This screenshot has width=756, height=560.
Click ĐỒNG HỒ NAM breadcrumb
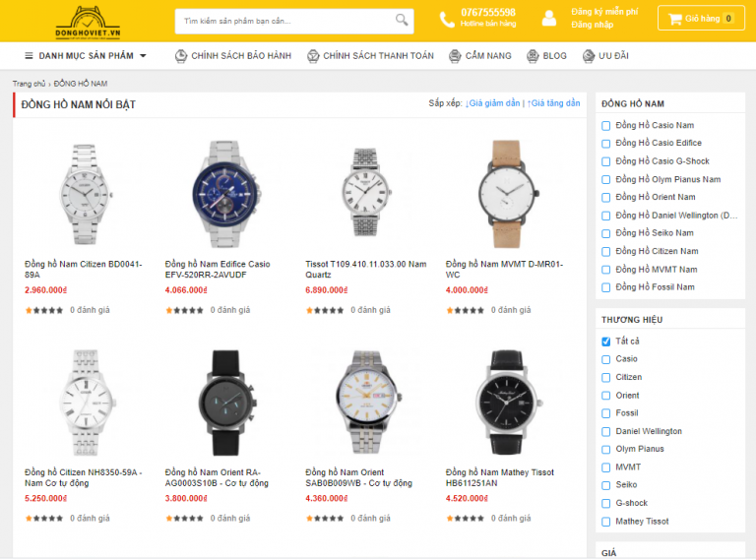(81, 84)
